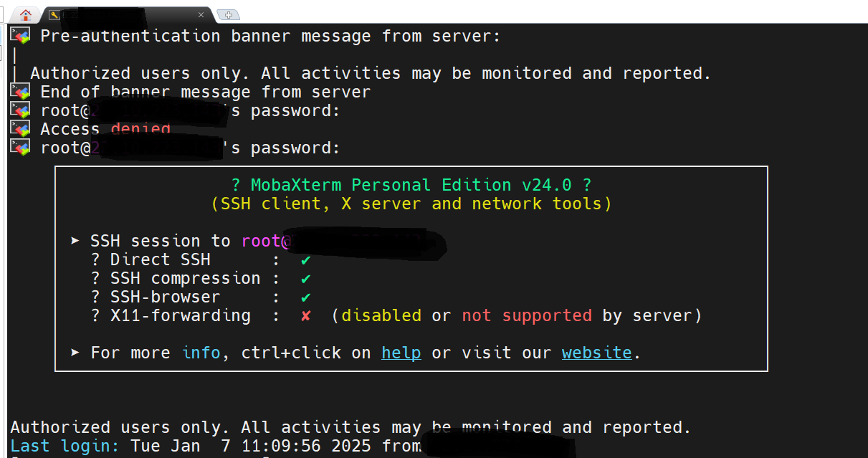The height and width of the screenshot is (458, 868).
Task: Click 'Authorized users only' line inside the pre-authentication banner
Action: (x=371, y=73)
